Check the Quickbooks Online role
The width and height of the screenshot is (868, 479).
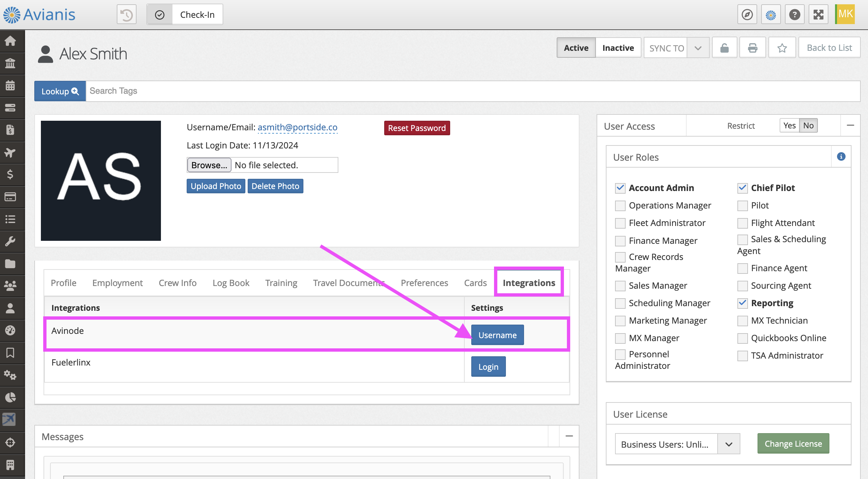click(x=742, y=338)
